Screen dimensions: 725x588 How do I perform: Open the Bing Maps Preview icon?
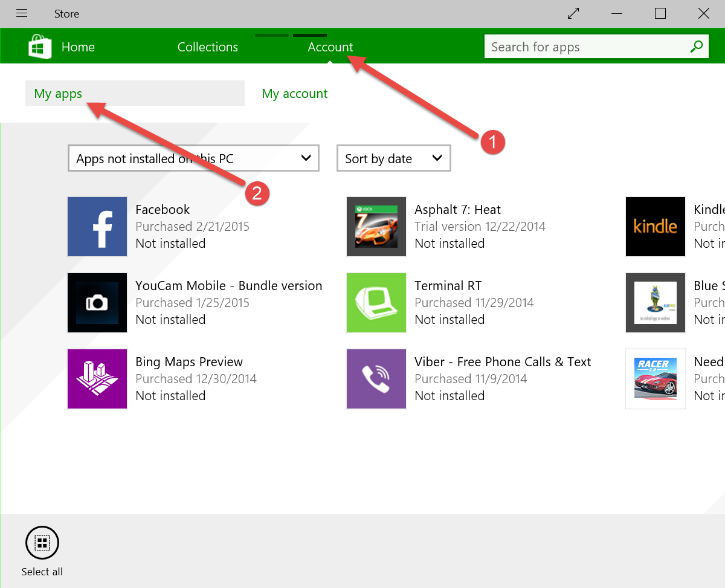click(x=97, y=379)
